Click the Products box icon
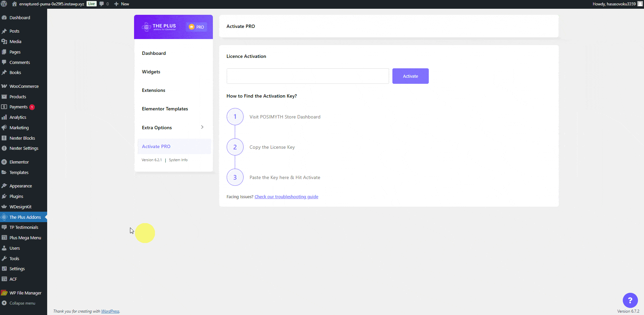 tap(4, 97)
